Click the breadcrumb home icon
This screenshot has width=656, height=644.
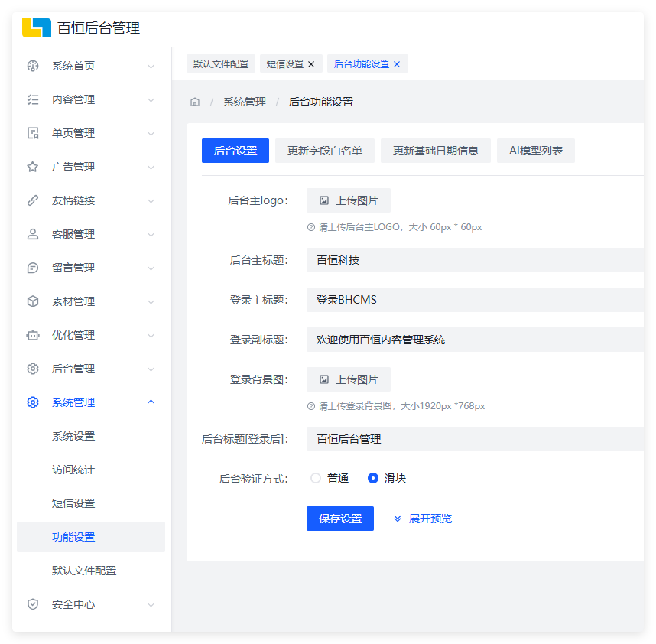pyautogui.click(x=195, y=101)
